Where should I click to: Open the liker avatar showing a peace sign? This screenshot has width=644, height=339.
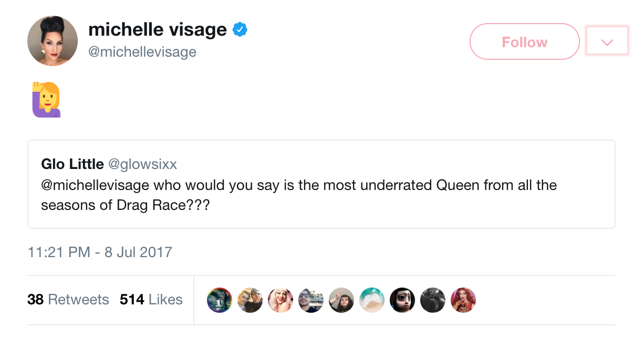[341, 300]
